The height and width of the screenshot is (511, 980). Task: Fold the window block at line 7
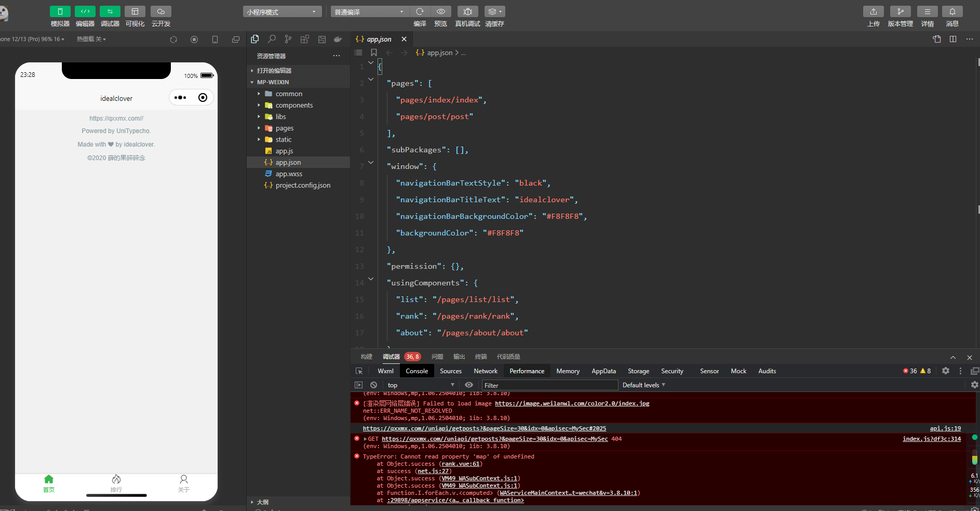click(x=371, y=162)
